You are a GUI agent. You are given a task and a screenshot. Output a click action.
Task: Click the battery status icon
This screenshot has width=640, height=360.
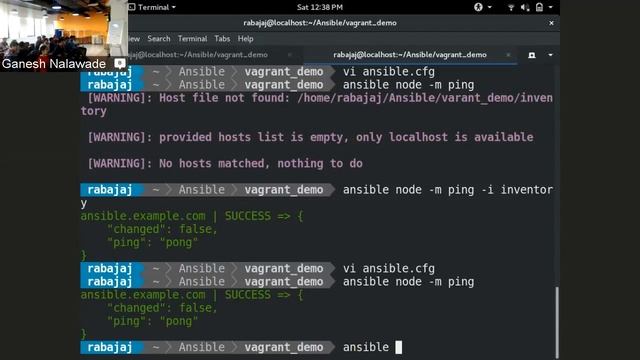(x=539, y=7)
